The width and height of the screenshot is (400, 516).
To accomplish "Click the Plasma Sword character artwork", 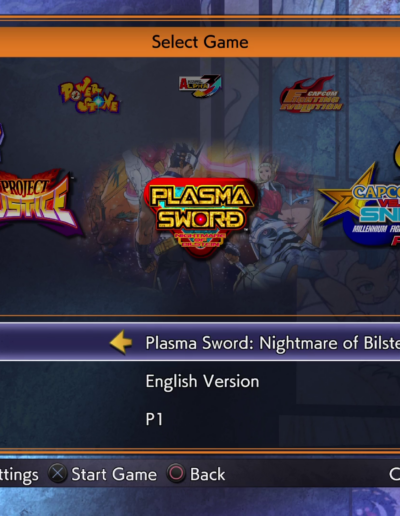I will (x=200, y=217).
